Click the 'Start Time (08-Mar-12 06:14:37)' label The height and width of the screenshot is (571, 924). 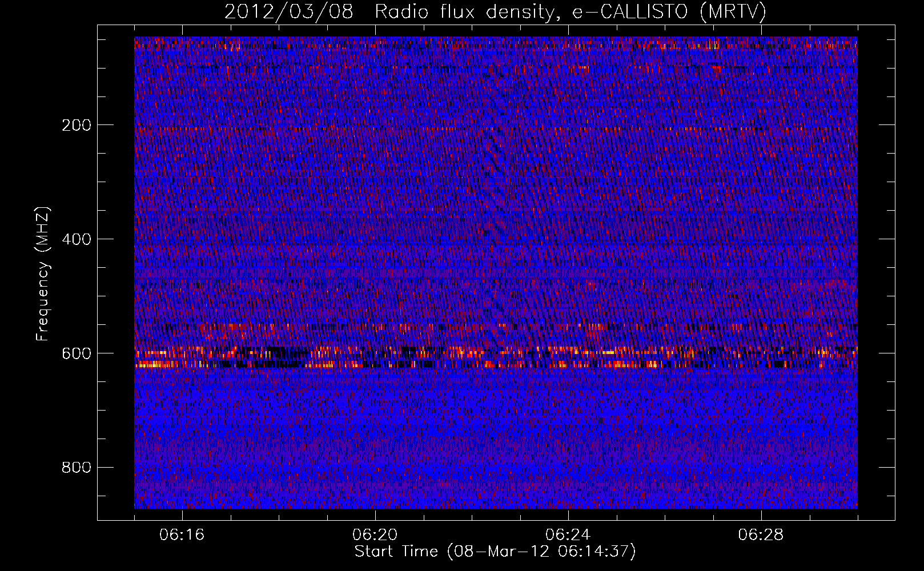tap(495, 552)
